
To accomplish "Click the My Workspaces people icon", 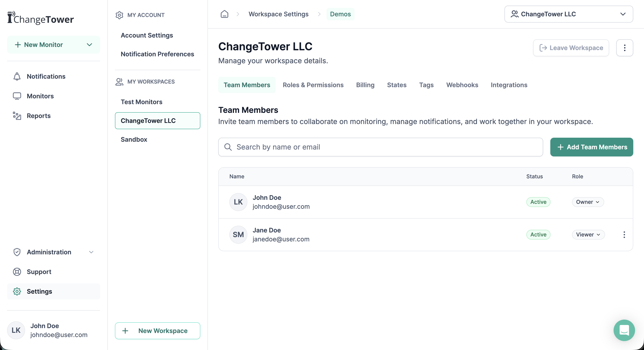I will (119, 82).
